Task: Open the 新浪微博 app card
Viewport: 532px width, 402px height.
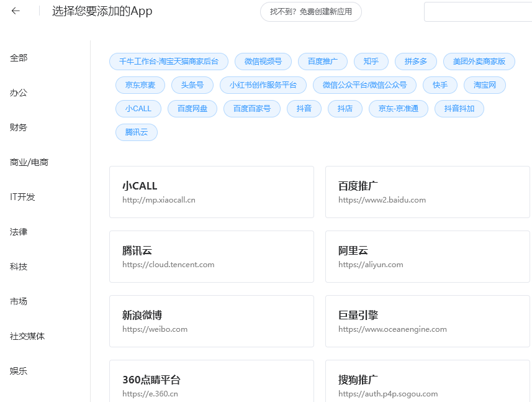Action: tap(212, 321)
